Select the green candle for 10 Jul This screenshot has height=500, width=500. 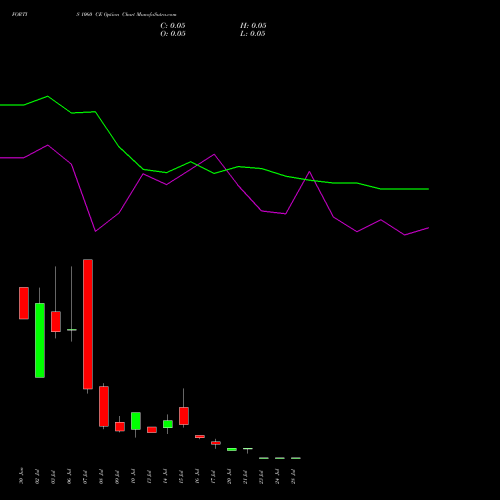point(136,421)
